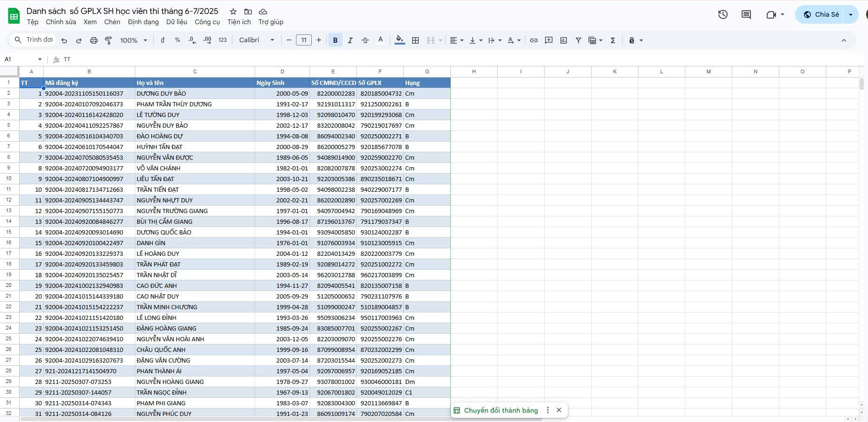Viewport: 868px width, 422px height.
Task: Format as percent
Action: click(178, 40)
